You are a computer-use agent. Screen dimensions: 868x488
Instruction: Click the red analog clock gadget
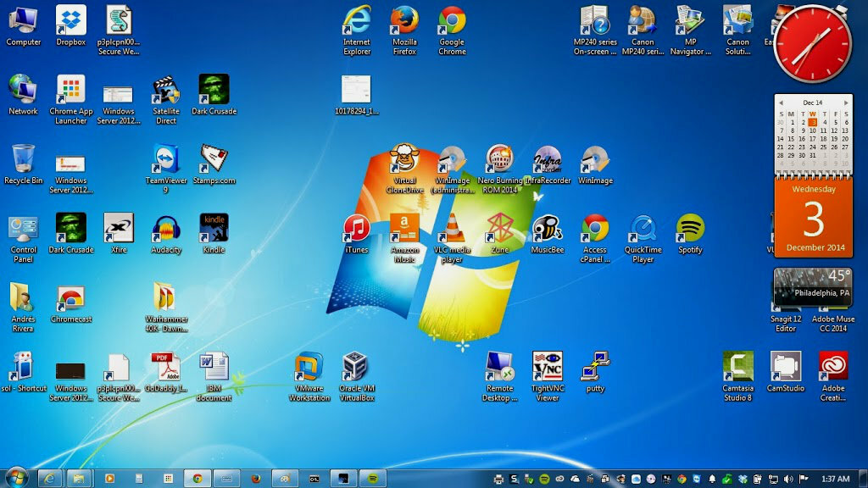812,44
